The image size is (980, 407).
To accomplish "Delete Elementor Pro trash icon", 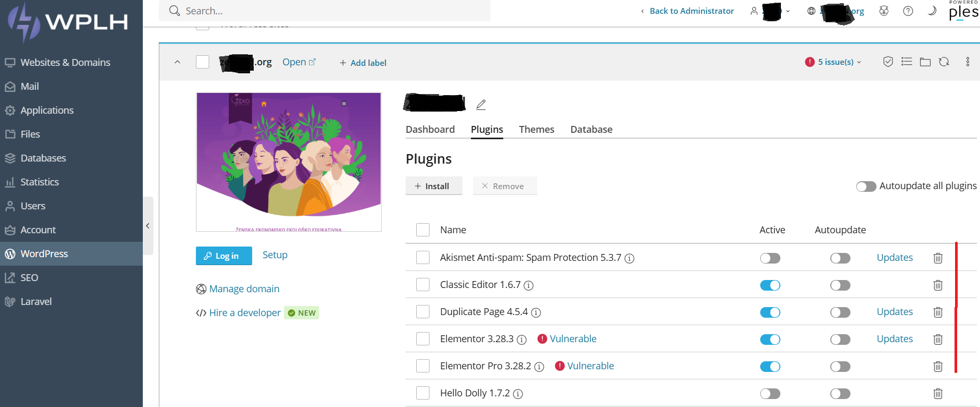I will tap(938, 366).
